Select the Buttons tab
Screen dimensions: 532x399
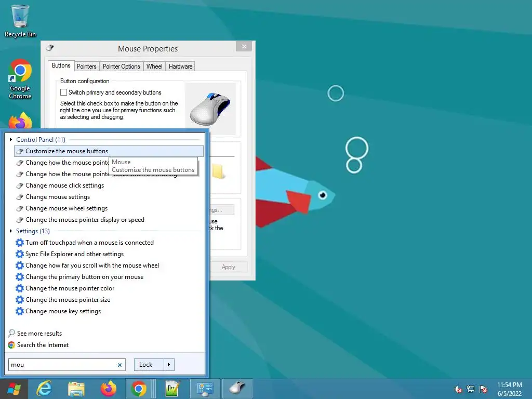tap(61, 65)
